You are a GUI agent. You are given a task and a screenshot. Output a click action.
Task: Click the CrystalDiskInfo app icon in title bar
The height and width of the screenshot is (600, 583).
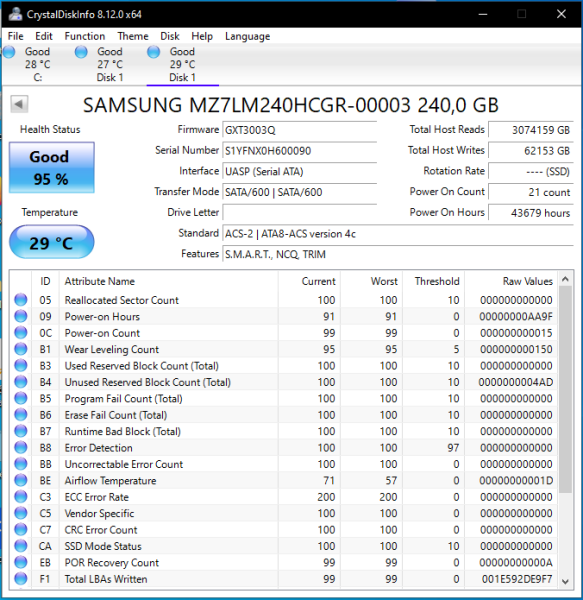pyautogui.click(x=15, y=14)
